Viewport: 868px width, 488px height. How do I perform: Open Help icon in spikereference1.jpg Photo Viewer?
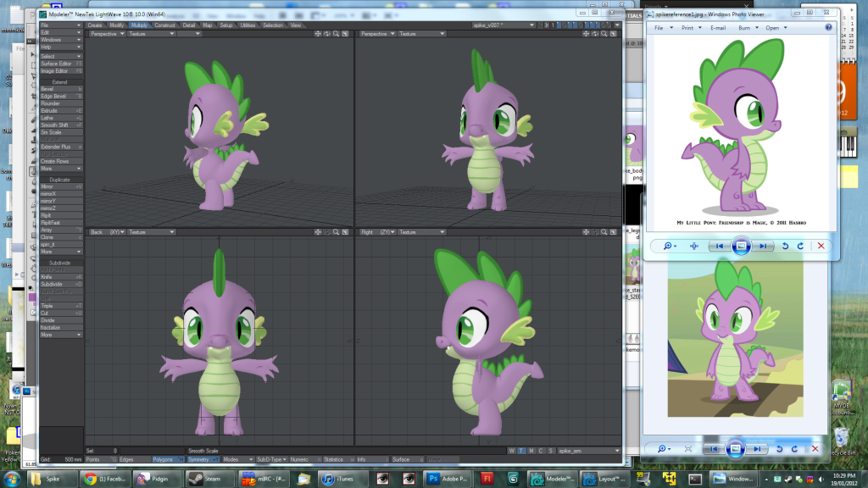coord(829,27)
